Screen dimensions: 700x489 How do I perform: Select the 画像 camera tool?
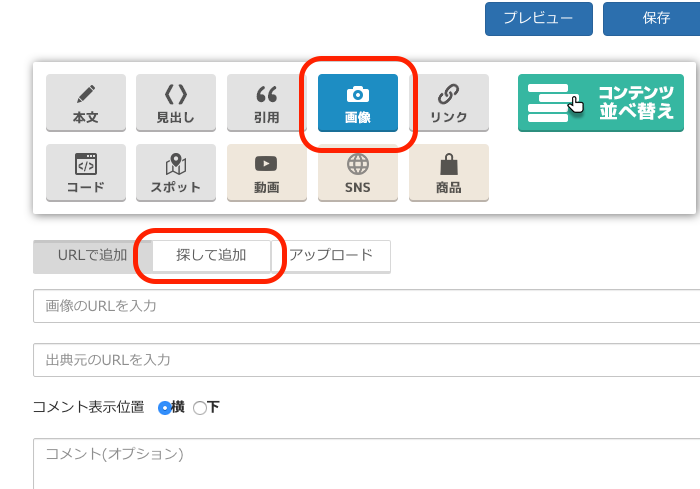pyautogui.click(x=358, y=103)
